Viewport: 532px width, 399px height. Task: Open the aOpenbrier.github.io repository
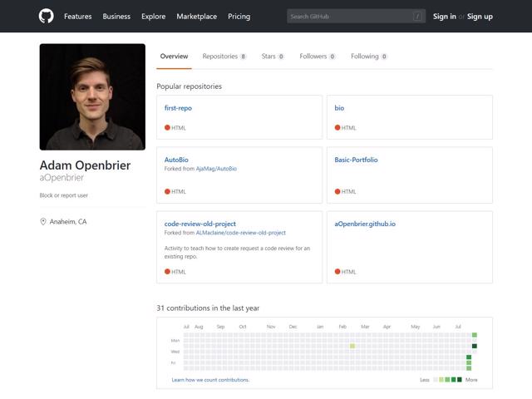click(x=365, y=224)
